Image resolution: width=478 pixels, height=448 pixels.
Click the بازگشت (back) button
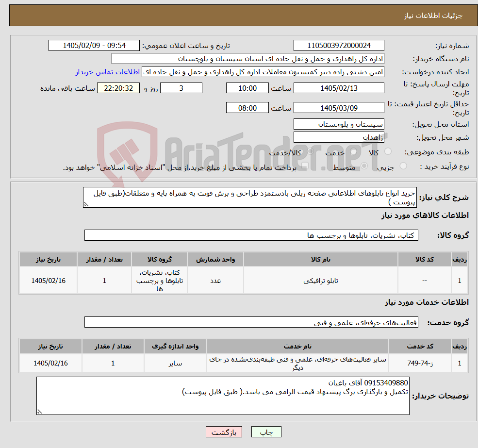(224, 432)
